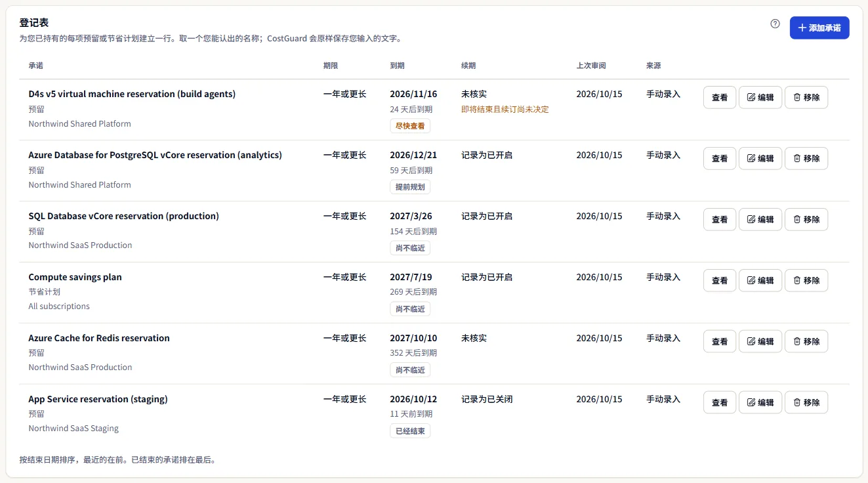
Task: Select the 续期 column header
Action: coord(468,66)
